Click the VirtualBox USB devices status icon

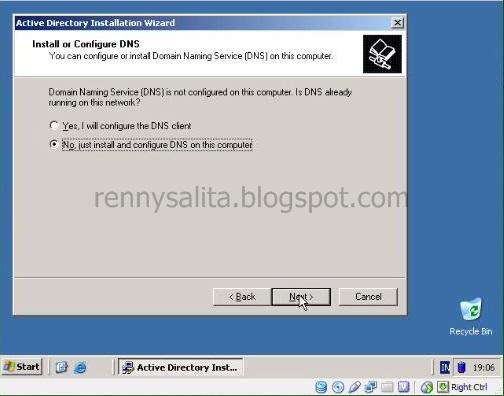point(355,387)
